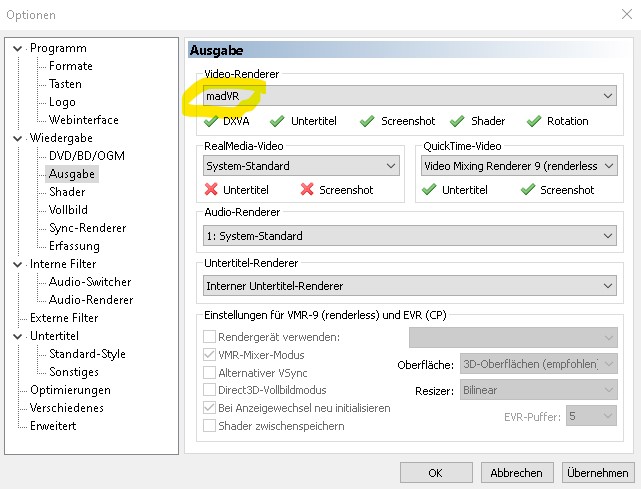Image resolution: width=641 pixels, height=489 pixels.
Task: Select Erfassung in the options tree
Action: tap(74, 246)
